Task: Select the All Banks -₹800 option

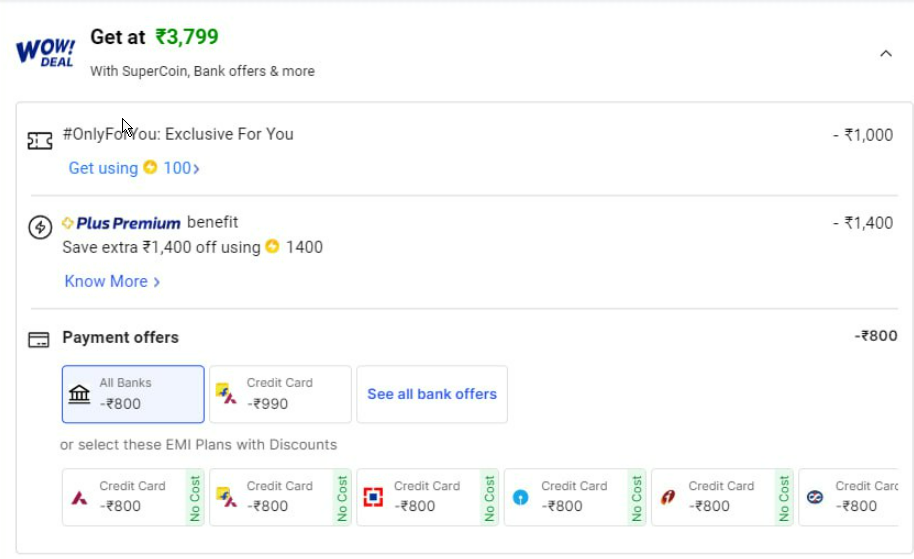Action: [x=133, y=394]
